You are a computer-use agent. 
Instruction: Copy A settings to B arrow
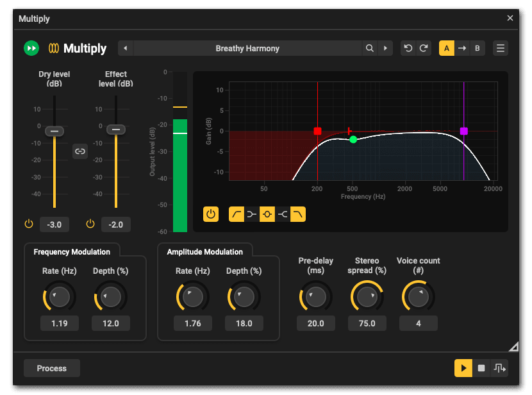point(462,48)
